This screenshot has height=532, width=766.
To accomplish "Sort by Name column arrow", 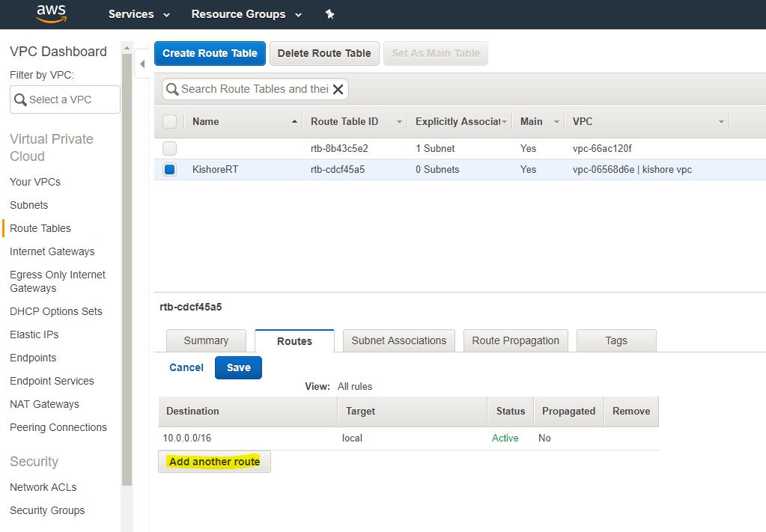I will pos(294,121).
